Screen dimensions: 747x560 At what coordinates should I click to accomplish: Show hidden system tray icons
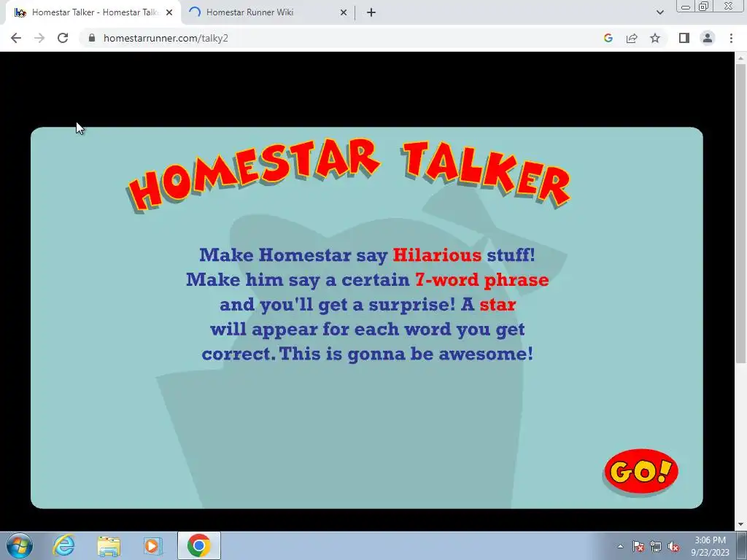(x=620, y=546)
